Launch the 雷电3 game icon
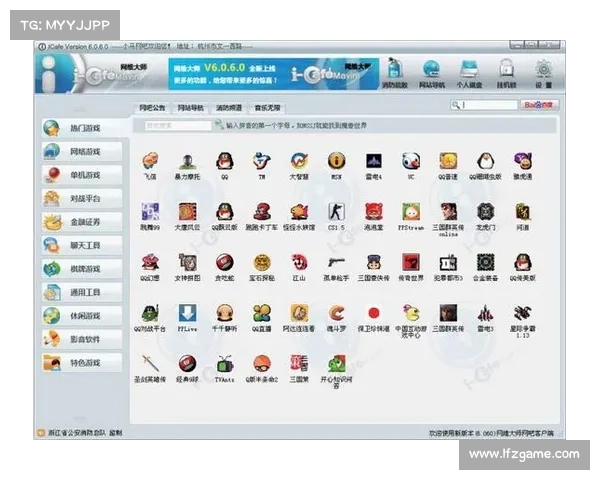 click(485, 313)
